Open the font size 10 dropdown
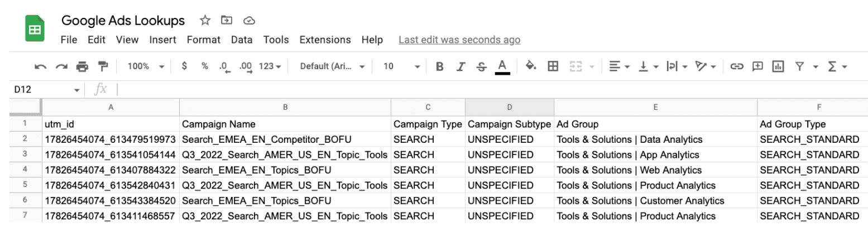 [401, 66]
